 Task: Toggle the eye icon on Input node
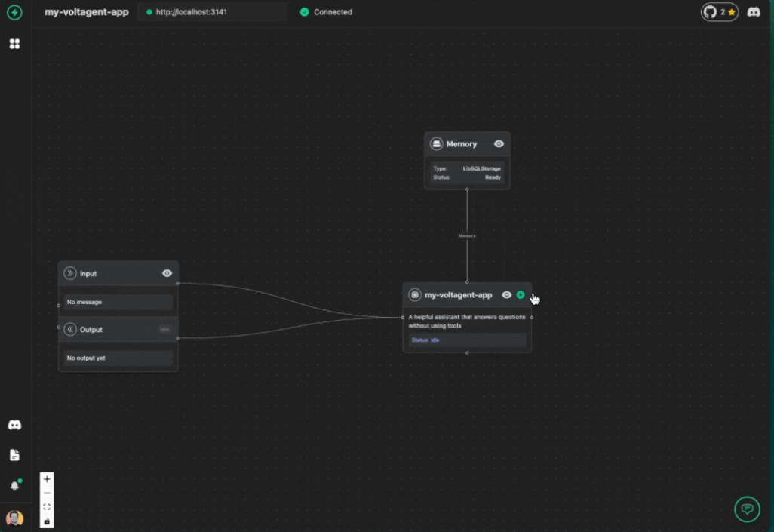167,273
